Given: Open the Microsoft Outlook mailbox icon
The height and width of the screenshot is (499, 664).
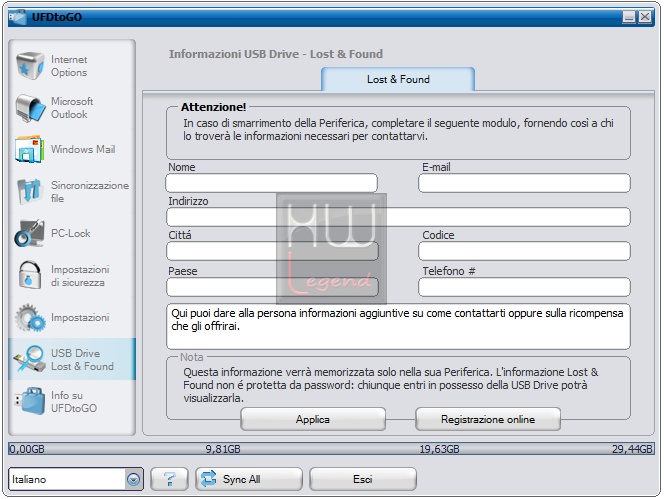Looking at the screenshot, I should 30,108.
